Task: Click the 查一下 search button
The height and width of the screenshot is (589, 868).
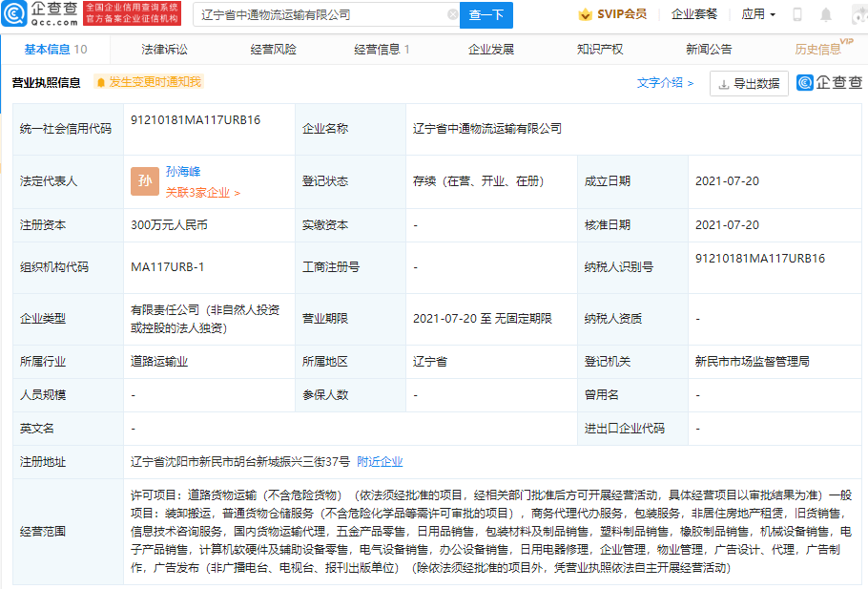Action: click(x=488, y=14)
